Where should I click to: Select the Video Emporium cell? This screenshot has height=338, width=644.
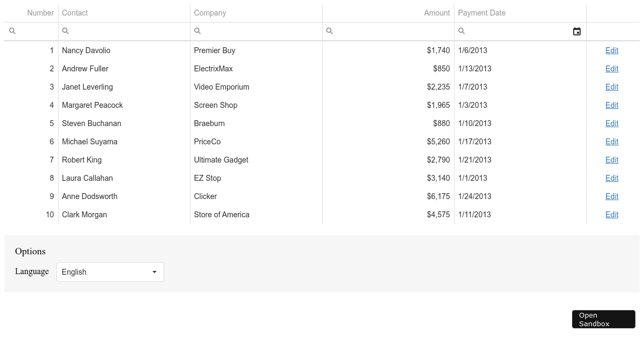[x=222, y=87]
